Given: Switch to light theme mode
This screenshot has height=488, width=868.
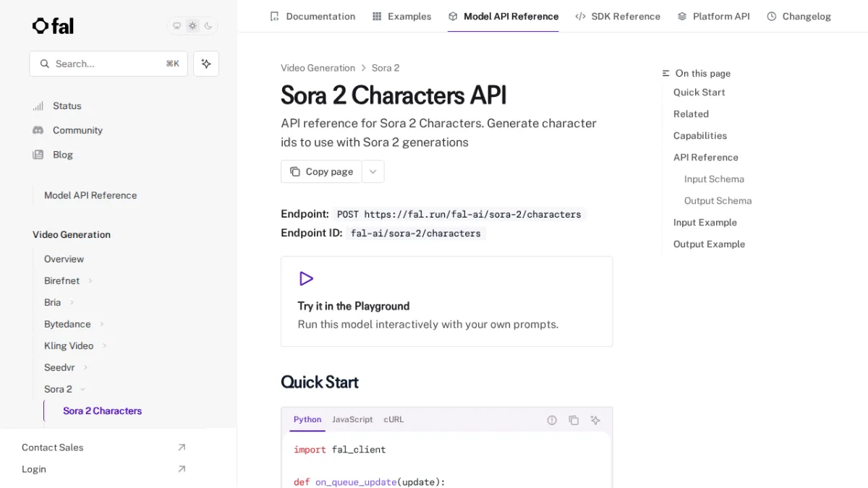Looking at the screenshot, I should click(x=192, y=26).
